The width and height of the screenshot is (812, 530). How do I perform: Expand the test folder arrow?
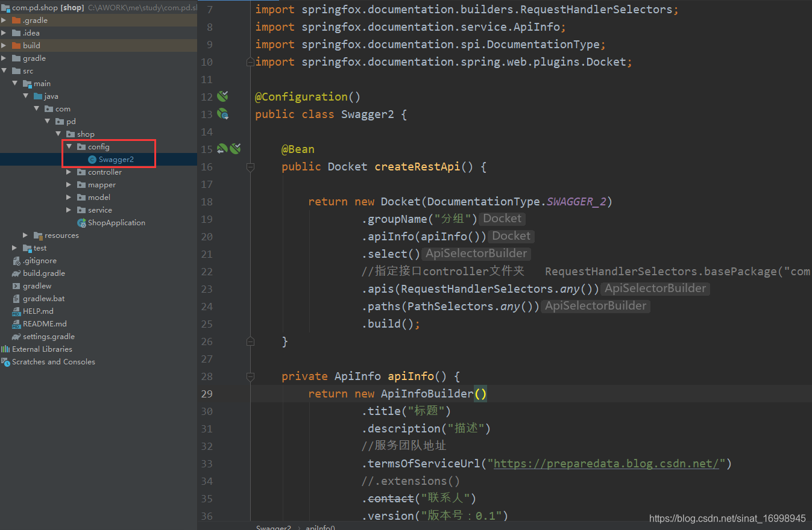[x=15, y=248]
